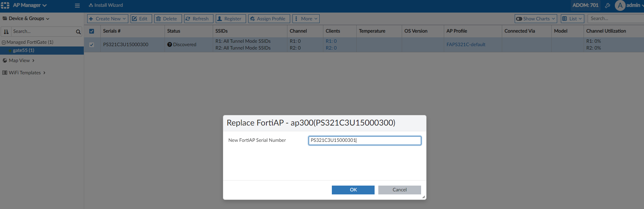Uncheck the PS321C3U15000300 row checkbox
Viewport: 644px width, 209px height.
[x=92, y=45]
